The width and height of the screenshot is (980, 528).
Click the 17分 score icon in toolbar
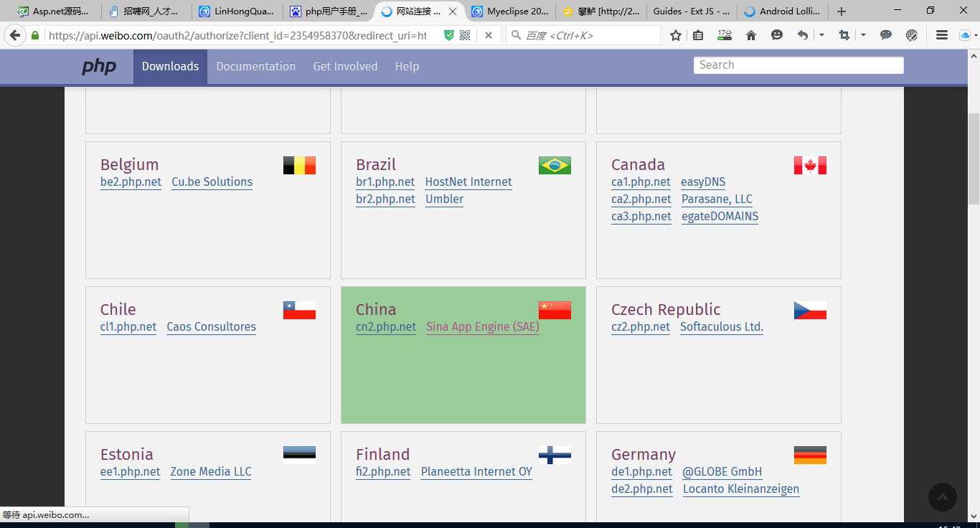[725, 35]
